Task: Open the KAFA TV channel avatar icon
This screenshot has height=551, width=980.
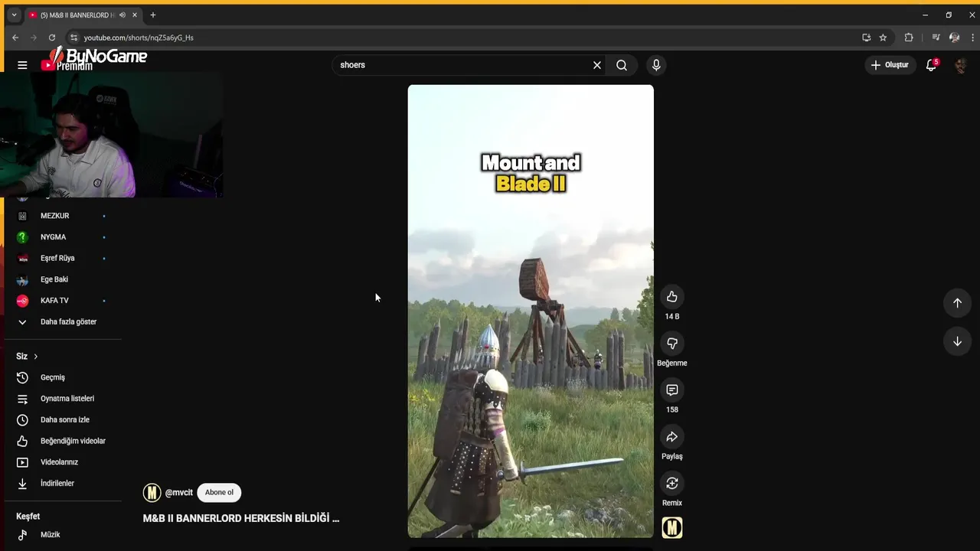Action: 22,301
